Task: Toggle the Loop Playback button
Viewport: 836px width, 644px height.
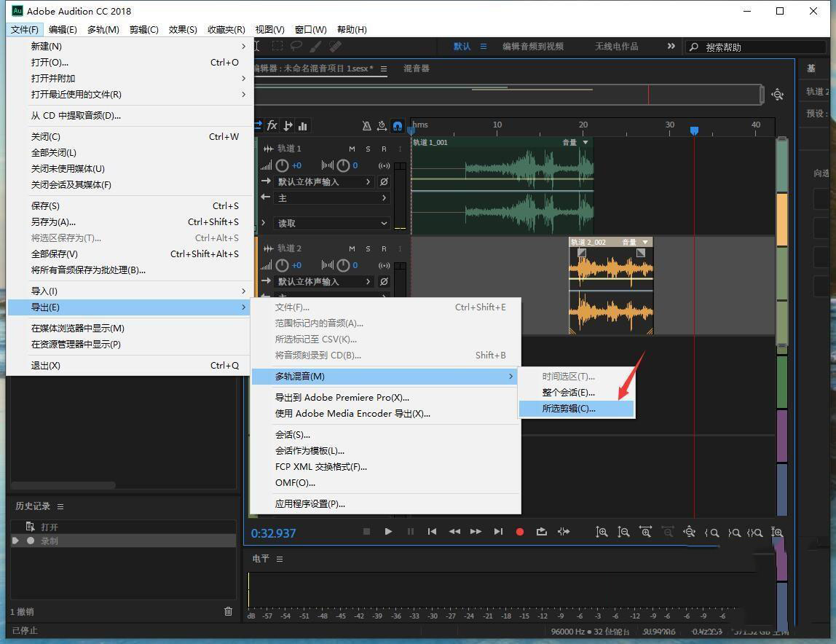Action: pyautogui.click(x=542, y=531)
